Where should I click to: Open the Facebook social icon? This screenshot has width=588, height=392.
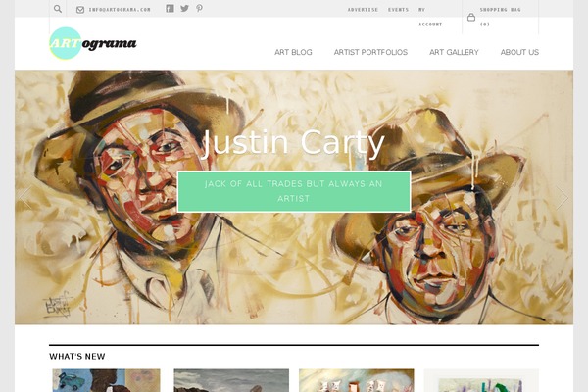coord(170,8)
